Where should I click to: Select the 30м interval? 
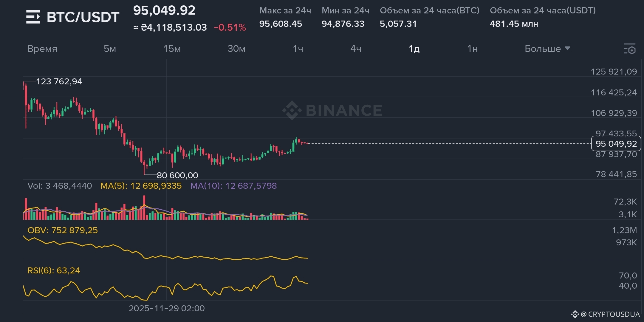[236, 49]
